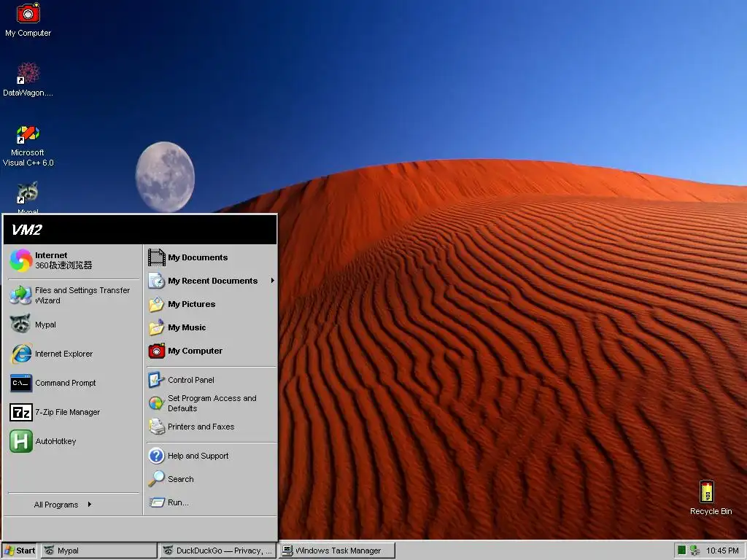Switch to Windows Task Manager taskbar button
The image size is (747, 560).
coord(337,551)
